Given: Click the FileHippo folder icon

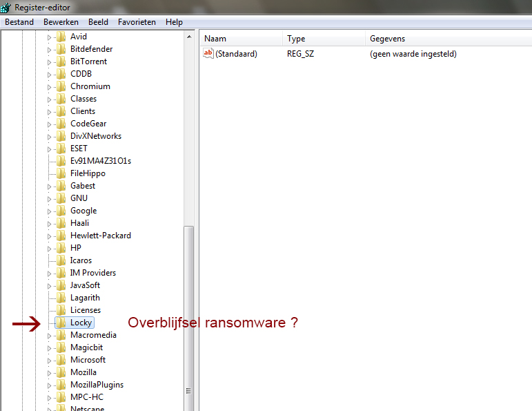Looking at the screenshot, I should click(x=61, y=173).
